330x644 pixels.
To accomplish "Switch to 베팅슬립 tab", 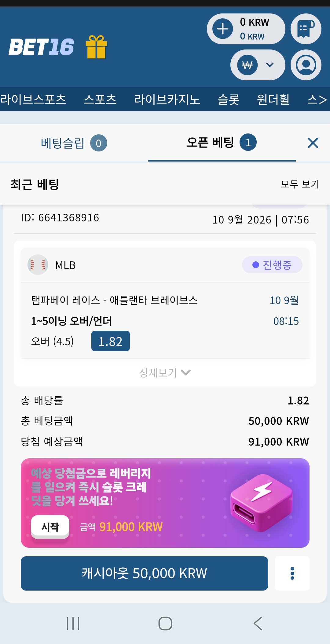I will point(74,143).
